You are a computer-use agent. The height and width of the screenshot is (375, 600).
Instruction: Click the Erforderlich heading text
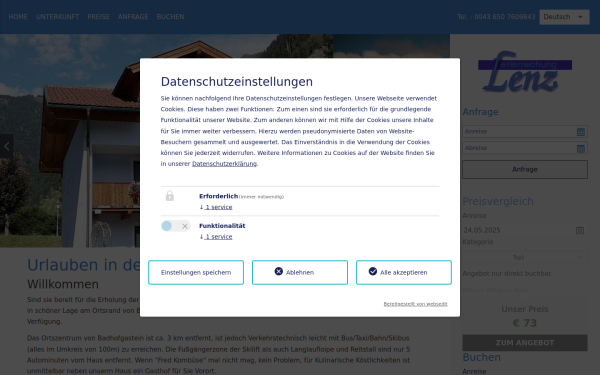[218, 196]
